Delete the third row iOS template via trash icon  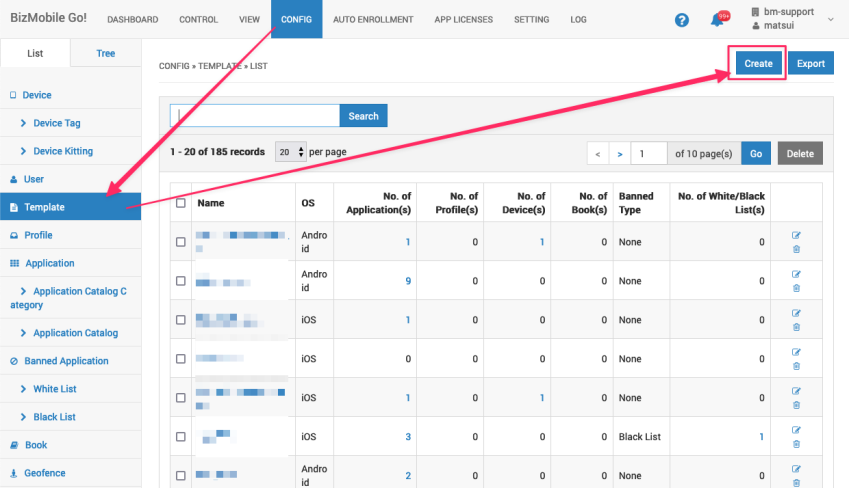point(796,327)
